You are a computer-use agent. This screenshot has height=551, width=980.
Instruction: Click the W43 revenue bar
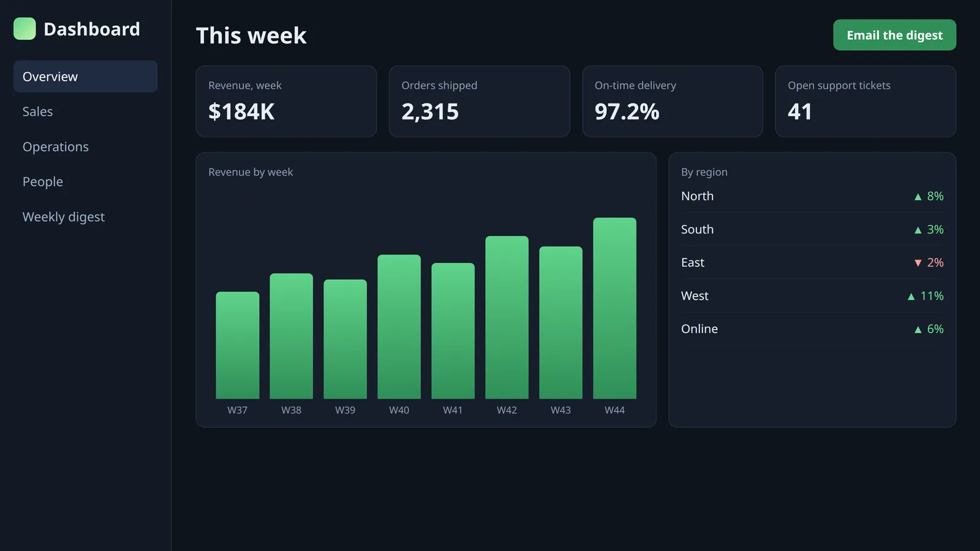[x=561, y=323]
